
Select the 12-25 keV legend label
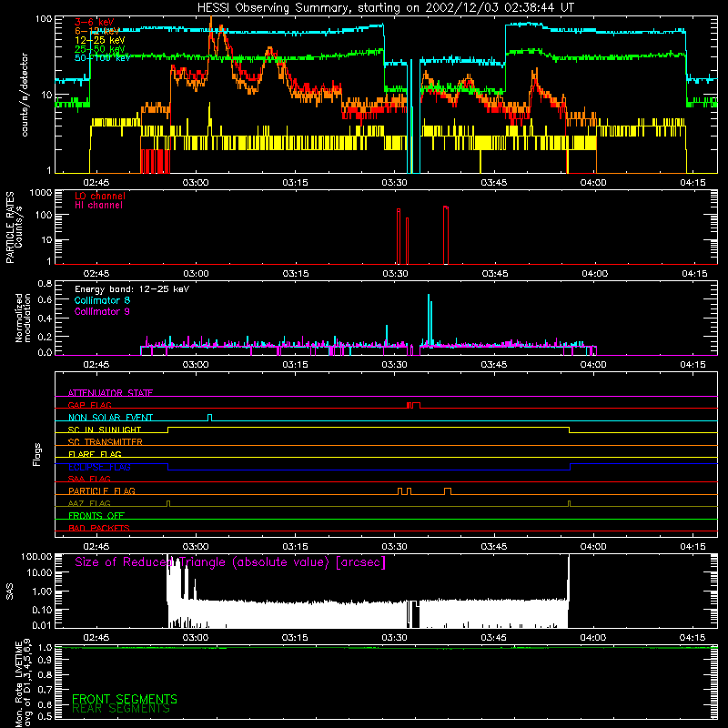tap(99, 40)
